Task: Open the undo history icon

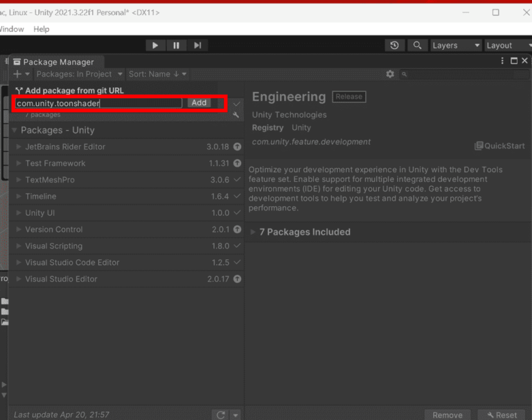Action: pyautogui.click(x=394, y=46)
